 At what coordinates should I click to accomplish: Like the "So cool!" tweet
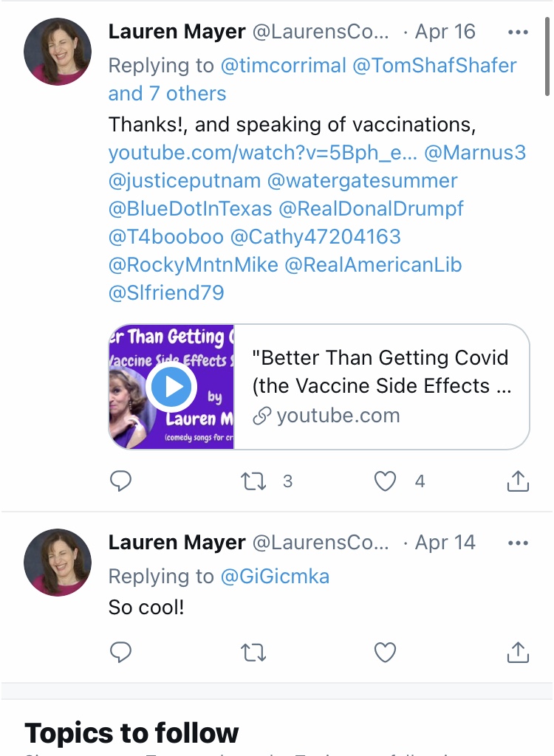(385, 653)
